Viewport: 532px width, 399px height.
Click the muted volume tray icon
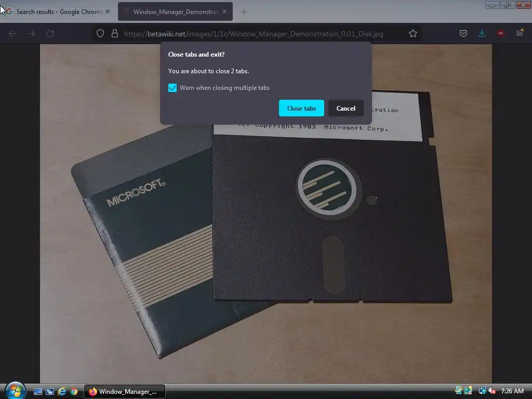(x=492, y=391)
